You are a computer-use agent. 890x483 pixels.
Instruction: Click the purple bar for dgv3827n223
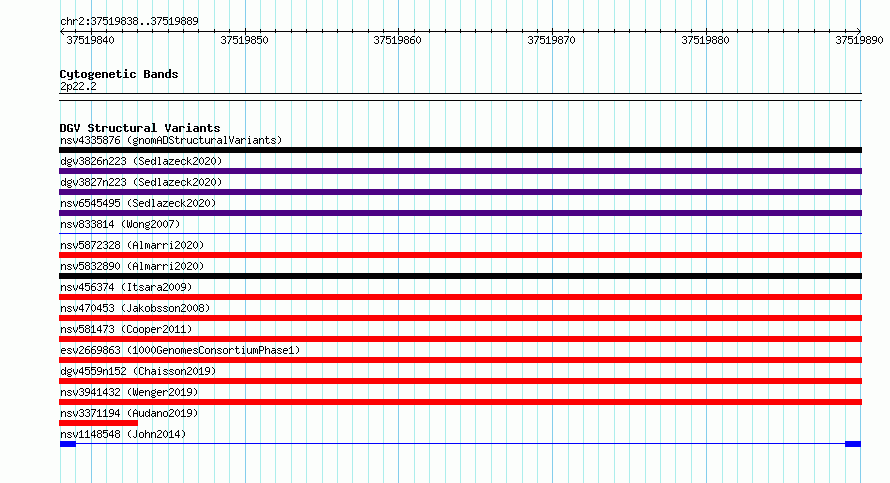tap(460, 192)
